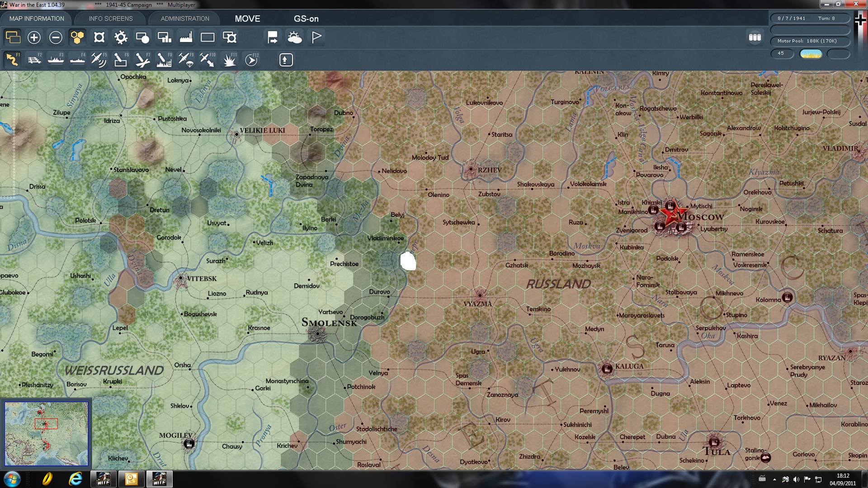Click the Vitebsk city marker

(x=181, y=278)
